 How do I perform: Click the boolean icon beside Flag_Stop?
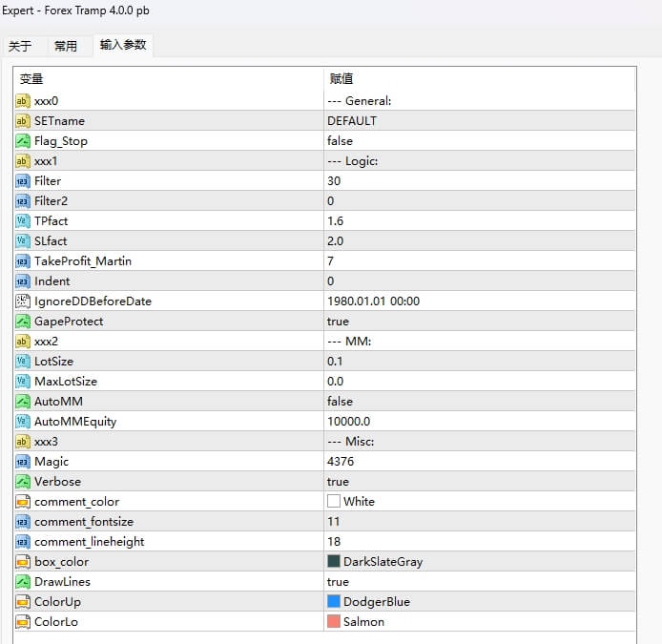pyautogui.click(x=23, y=141)
